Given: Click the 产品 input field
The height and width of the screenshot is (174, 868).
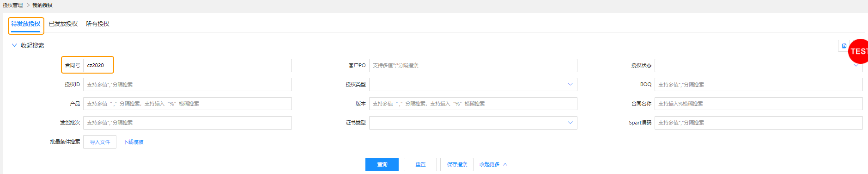Looking at the screenshot, I should (188, 104).
